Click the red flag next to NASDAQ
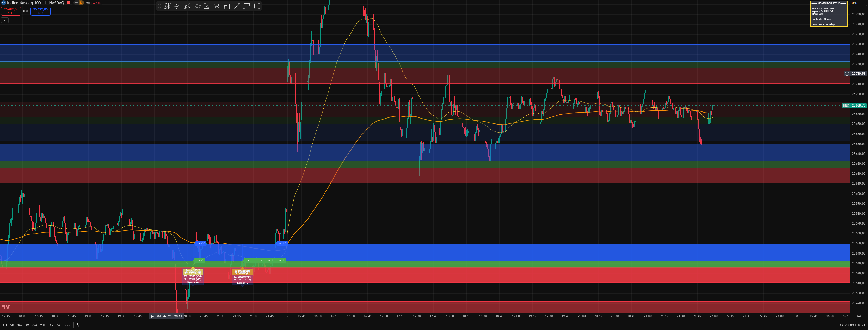This screenshot has height=330, width=868. (x=69, y=3)
